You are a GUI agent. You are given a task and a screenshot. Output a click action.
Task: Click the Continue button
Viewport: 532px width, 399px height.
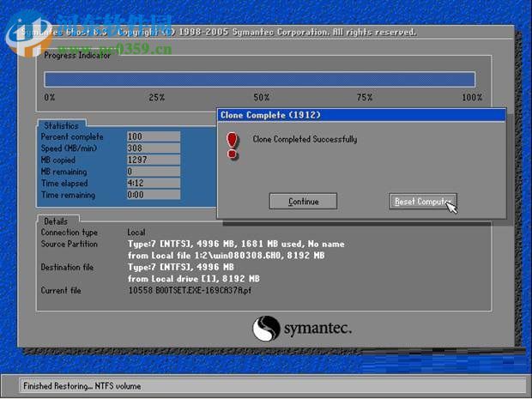click(x=304, y=202)
